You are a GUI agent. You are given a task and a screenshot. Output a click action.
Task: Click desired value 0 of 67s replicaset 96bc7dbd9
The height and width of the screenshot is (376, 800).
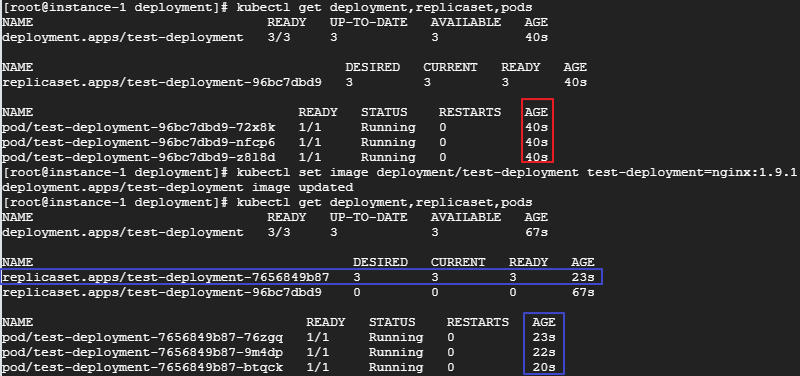[357, 292]
